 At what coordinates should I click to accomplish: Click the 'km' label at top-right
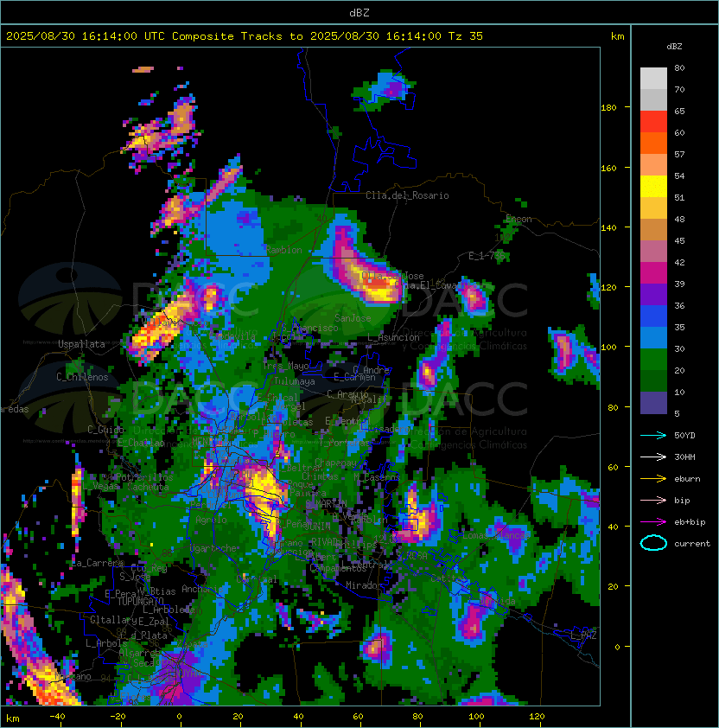(x=617, y=36)
